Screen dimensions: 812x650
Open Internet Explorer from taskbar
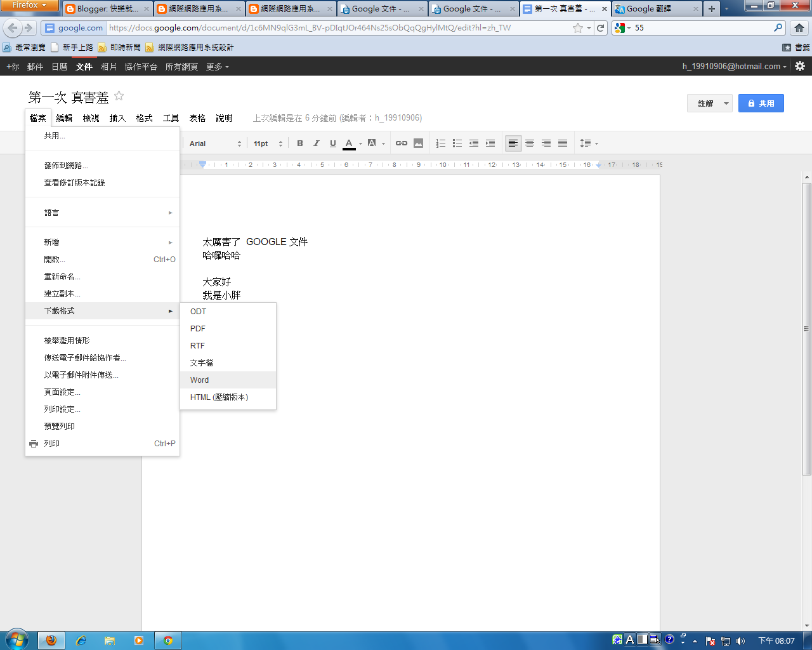(81, 640)
